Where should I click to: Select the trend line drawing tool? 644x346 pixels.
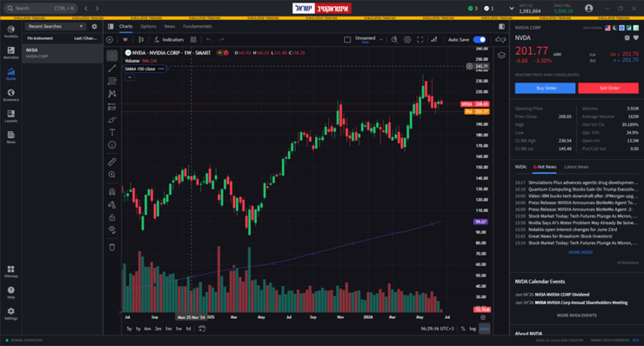[111, 68]
